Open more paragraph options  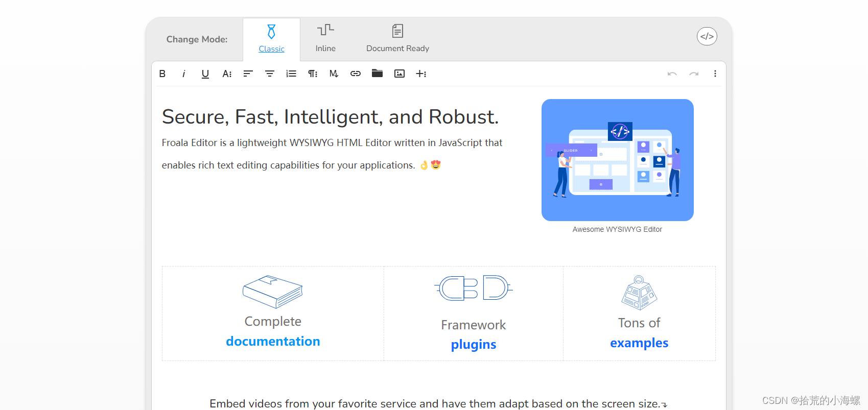313,74
